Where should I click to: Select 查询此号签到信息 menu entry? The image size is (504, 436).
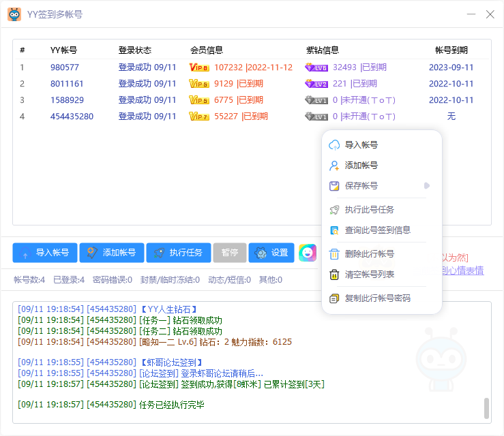tap(382, 230)
